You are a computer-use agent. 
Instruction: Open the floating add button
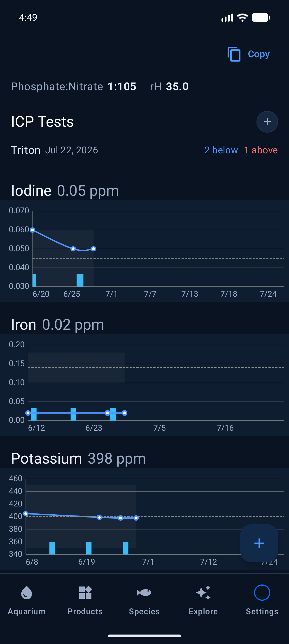click(x=259, y=543)
